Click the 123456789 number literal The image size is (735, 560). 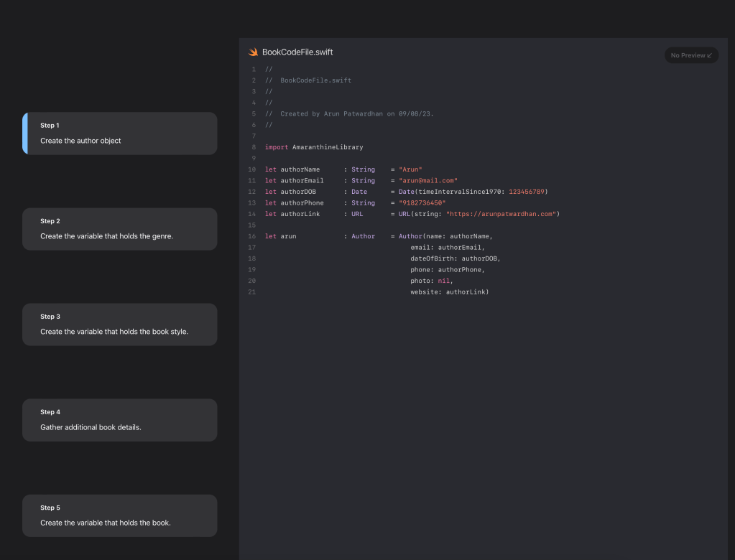(x=537, y=192)
